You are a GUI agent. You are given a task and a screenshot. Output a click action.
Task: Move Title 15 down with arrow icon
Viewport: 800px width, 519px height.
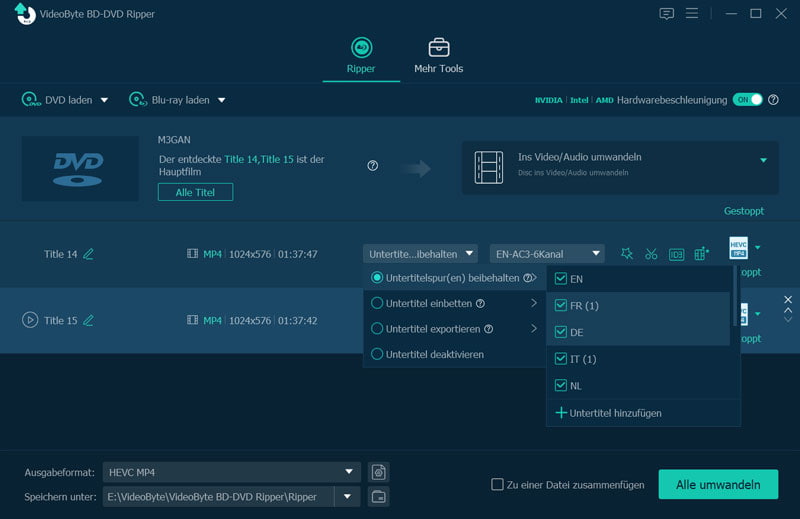(788, 319)
